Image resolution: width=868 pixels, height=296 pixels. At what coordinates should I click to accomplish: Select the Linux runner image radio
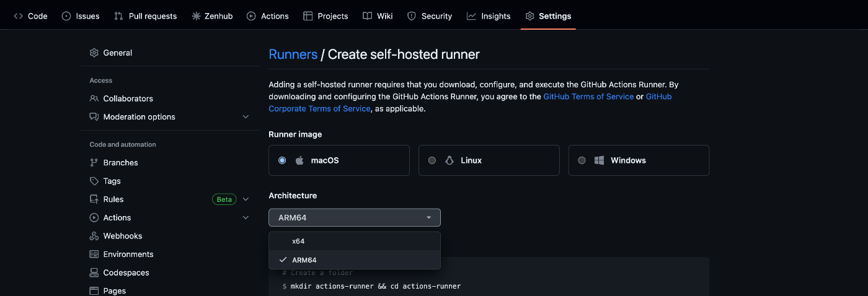(x=432, y=160)
